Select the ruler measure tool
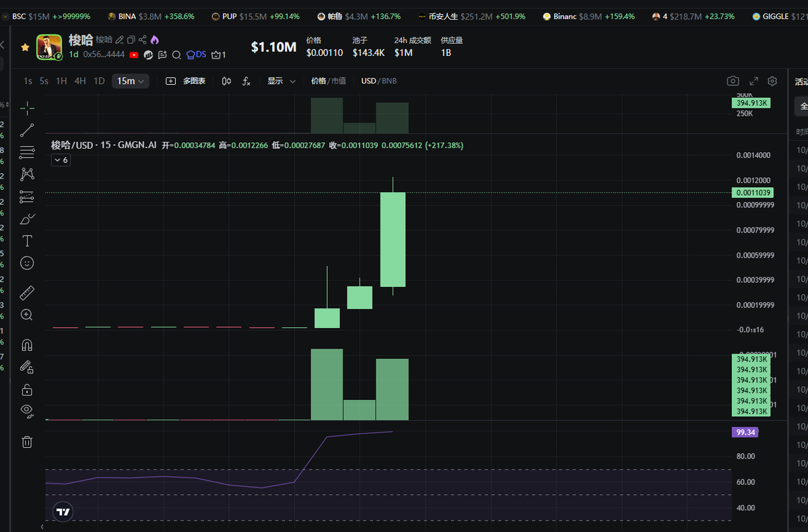808x532 pixels. [x=27, y=292]
